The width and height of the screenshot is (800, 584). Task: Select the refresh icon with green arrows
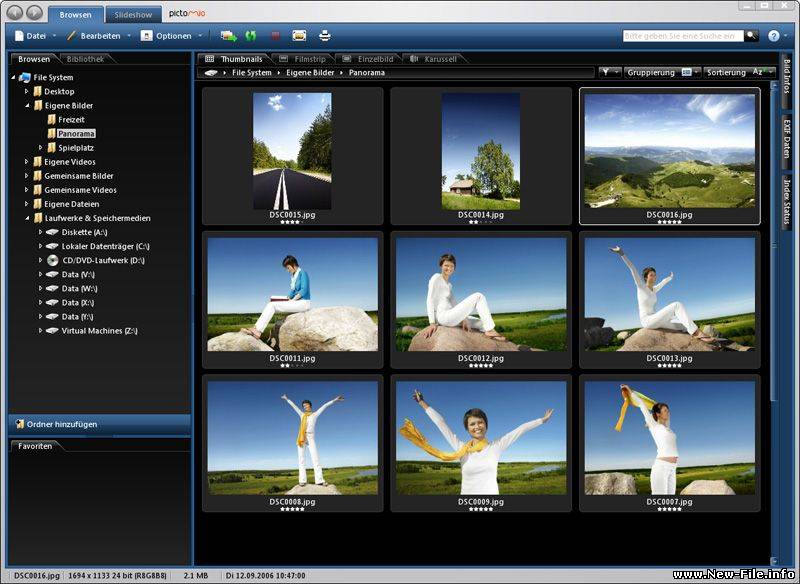250,34
